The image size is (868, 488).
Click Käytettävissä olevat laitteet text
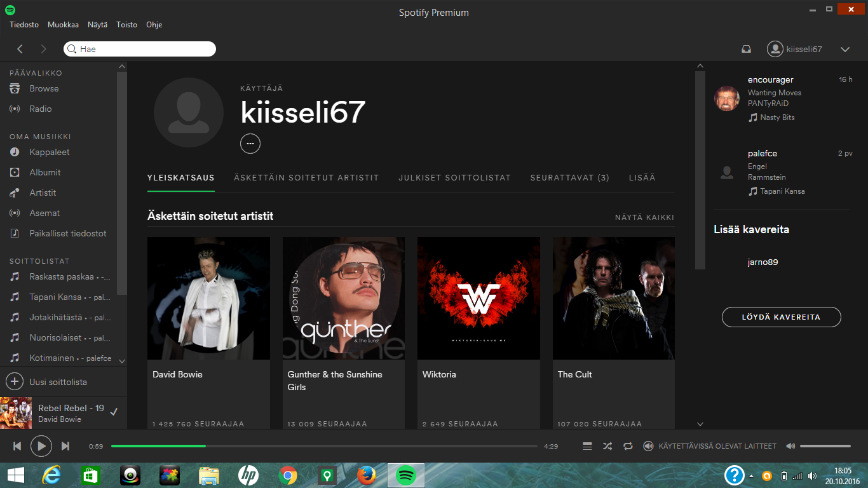[717, 446]
